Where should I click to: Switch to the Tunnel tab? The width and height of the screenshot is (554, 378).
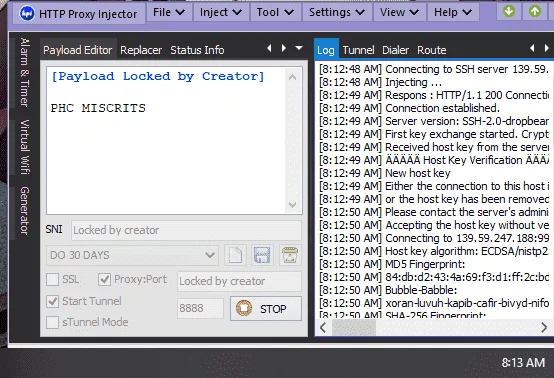coord(358,50)
